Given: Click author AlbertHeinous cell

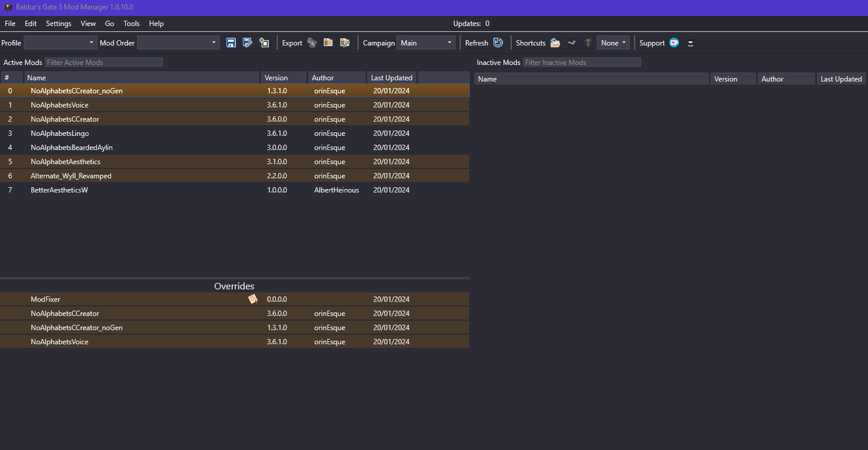Looking at the screenshot, I should point(336,190).
